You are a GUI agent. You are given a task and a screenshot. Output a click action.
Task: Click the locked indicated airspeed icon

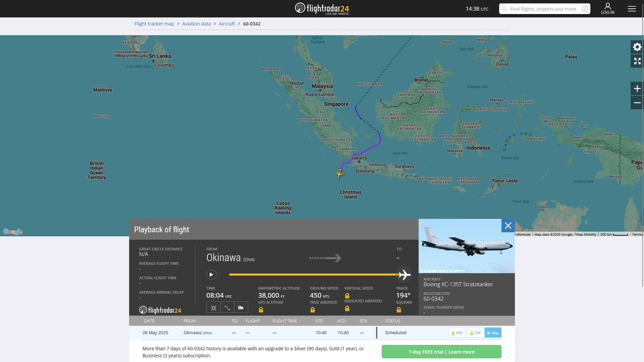coord(347,308)
